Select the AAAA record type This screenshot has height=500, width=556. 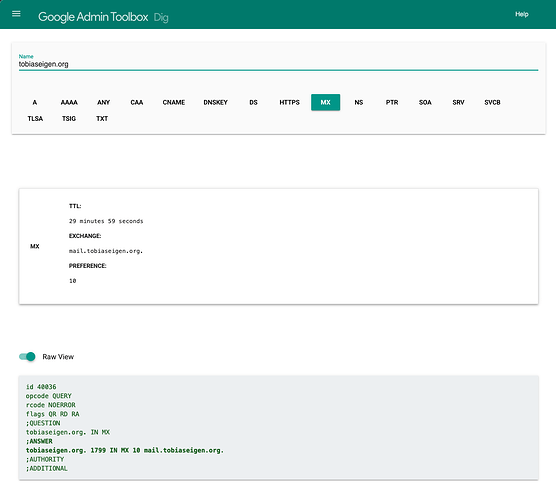[x=69, y=102]
